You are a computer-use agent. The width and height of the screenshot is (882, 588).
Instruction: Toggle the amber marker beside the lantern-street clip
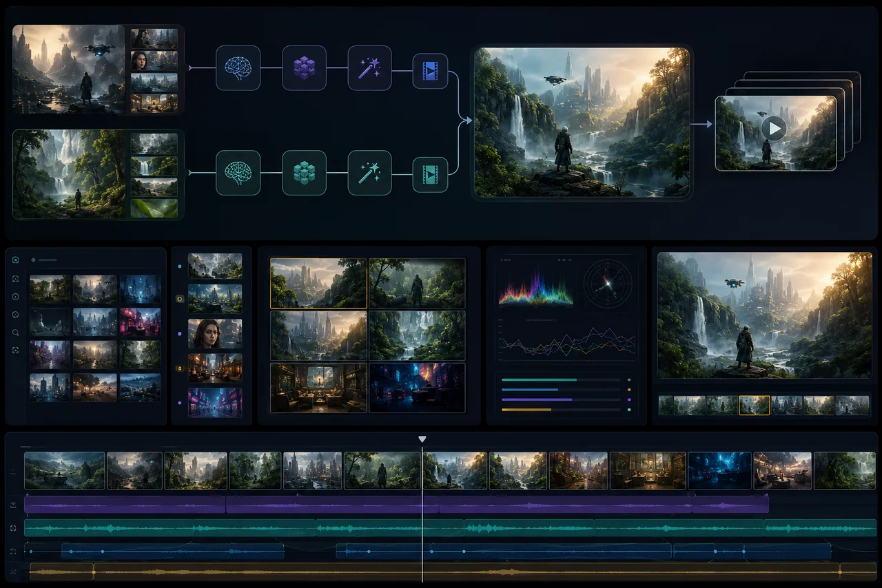[180, 368]
